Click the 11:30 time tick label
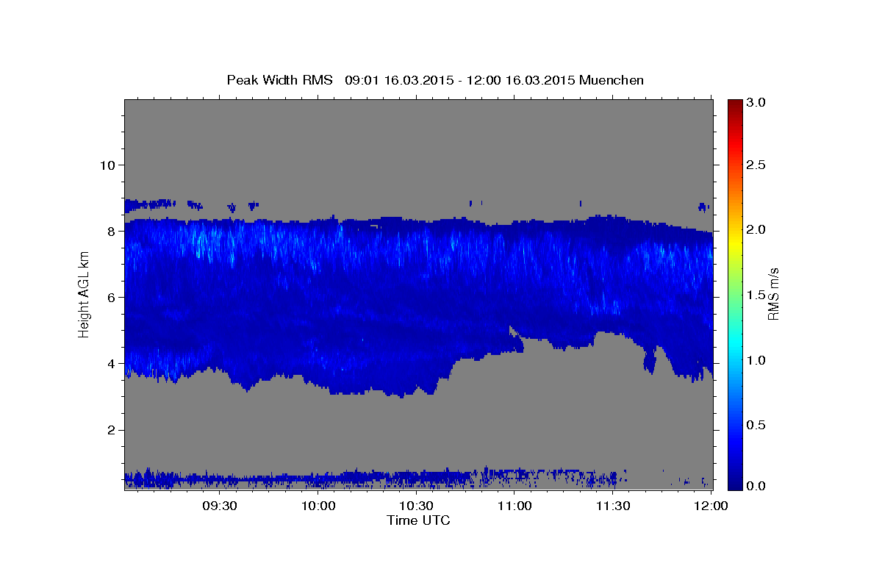882x588 pixels. [612, 506]
